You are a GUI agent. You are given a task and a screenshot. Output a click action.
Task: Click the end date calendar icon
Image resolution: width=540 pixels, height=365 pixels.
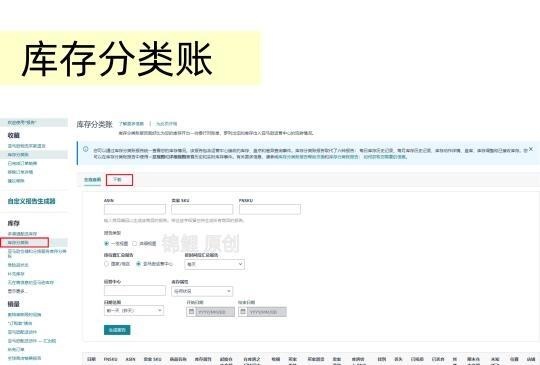[x=243, y=312]
